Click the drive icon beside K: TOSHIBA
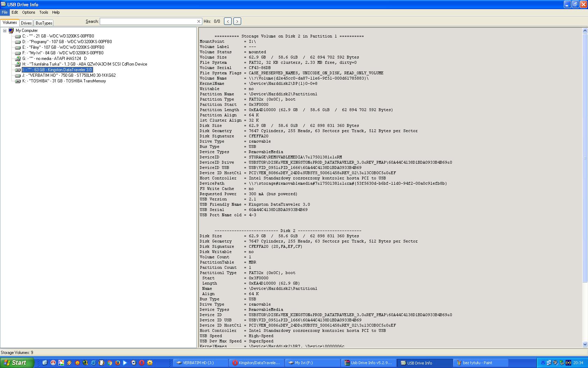This screenshot has height=368, width=588. coord(18,81)
